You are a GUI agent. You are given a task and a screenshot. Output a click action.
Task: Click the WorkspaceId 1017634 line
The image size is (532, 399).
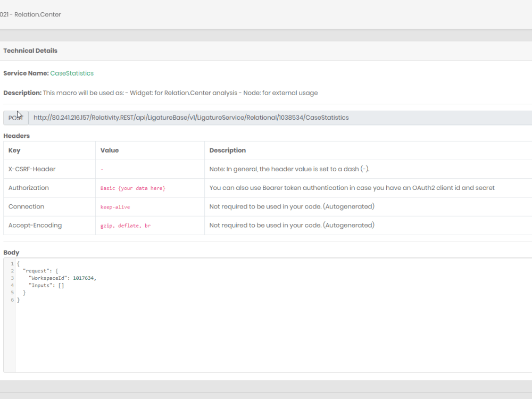tap(62, 278)
